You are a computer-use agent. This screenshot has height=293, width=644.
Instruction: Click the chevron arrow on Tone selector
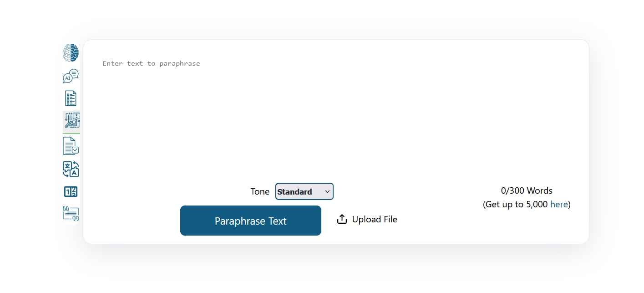[x=327, y=192]
